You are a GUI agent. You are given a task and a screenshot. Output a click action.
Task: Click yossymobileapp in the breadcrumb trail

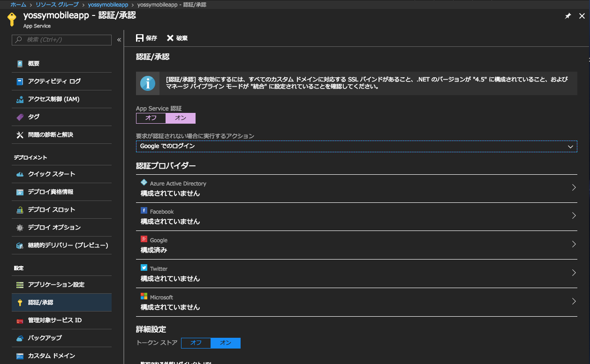(108, 4)
